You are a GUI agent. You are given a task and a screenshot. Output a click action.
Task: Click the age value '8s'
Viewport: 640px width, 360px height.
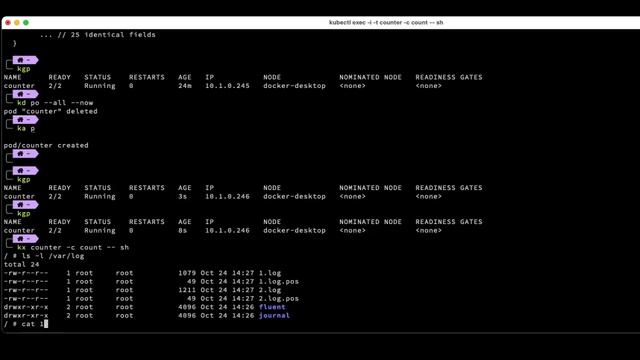183,230
